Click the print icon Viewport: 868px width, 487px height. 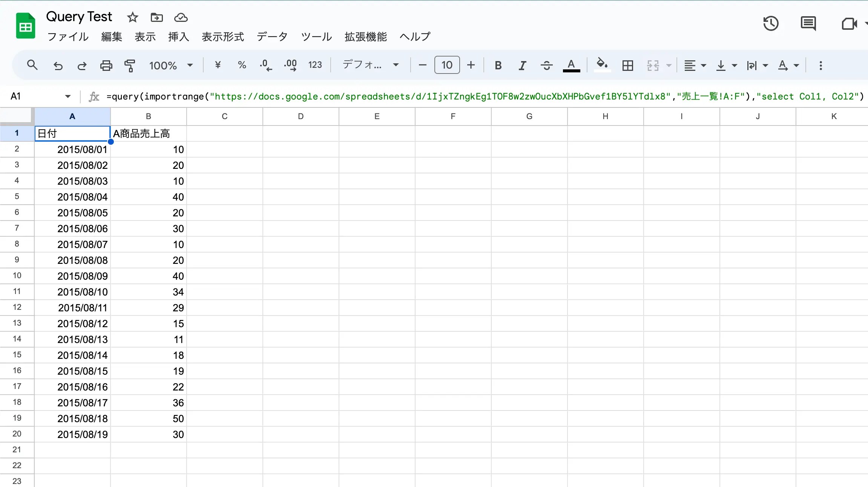click(x=106, y=66)
